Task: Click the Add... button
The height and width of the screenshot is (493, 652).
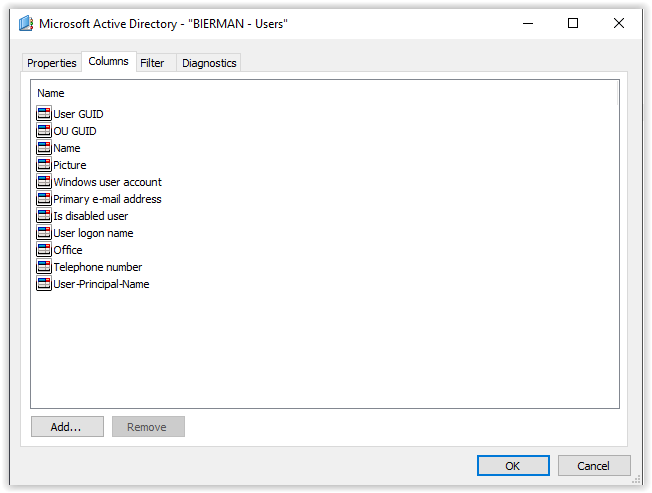Action: click(x=67, y=427)
